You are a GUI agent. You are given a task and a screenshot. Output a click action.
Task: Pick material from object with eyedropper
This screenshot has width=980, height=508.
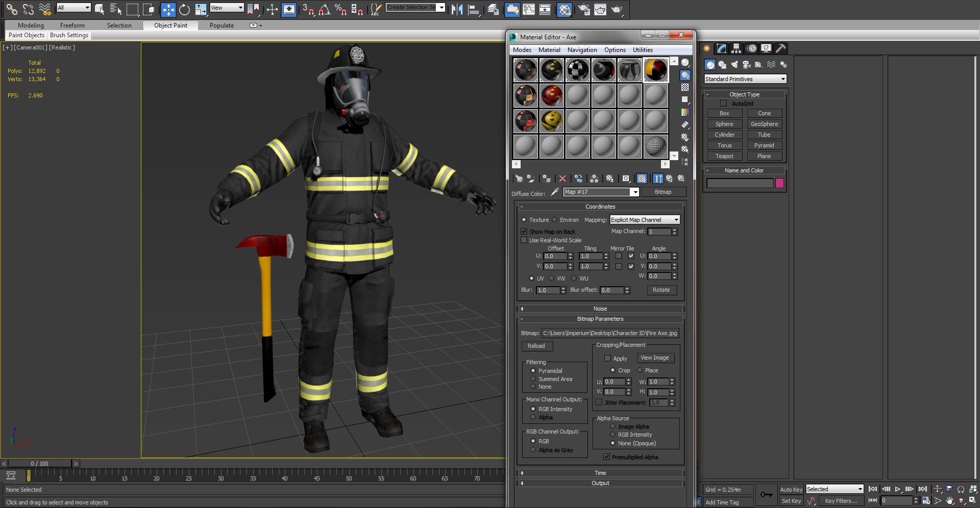(555, 192)
